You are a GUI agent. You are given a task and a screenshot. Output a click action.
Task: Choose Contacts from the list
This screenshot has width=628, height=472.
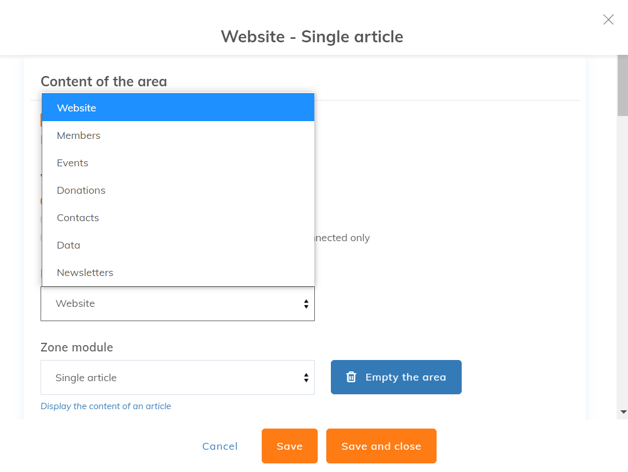pyautogui.click(x=178, y=218)
